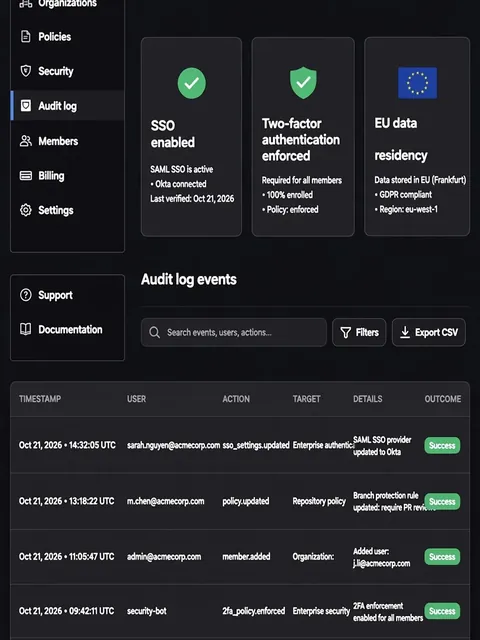Click Last verified: Oct 21, 2026 text
The width and height of the screenshot is (480, 640).
coord(192,199)
